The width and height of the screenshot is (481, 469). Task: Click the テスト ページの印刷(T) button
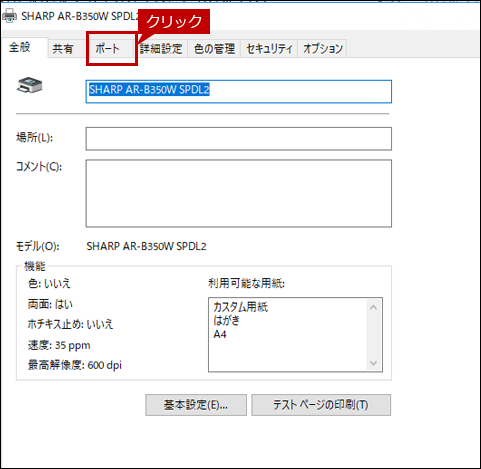321,405
